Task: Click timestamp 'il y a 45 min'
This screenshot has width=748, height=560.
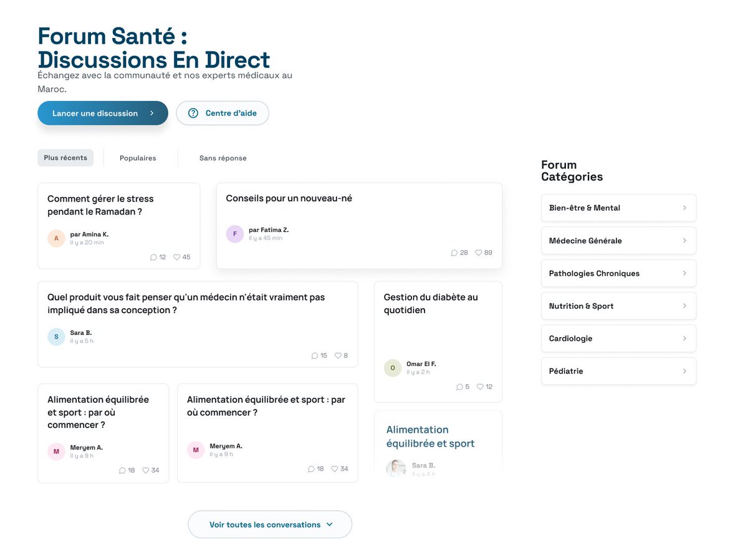Action: pyautogui.click(x=266, y=238)
